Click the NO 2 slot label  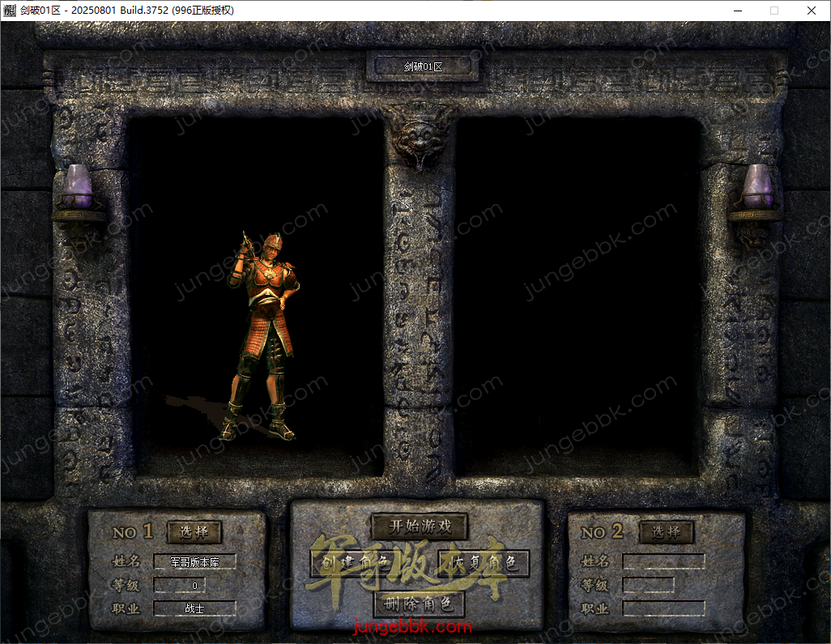(602, 531)
